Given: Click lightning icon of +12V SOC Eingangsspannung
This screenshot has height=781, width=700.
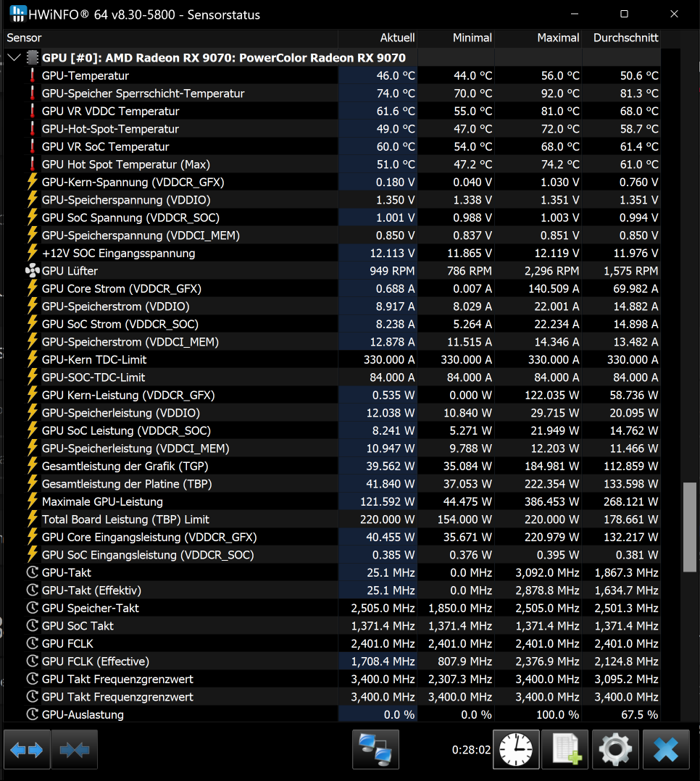Looking at the screenshot, I should pos(33,253).
